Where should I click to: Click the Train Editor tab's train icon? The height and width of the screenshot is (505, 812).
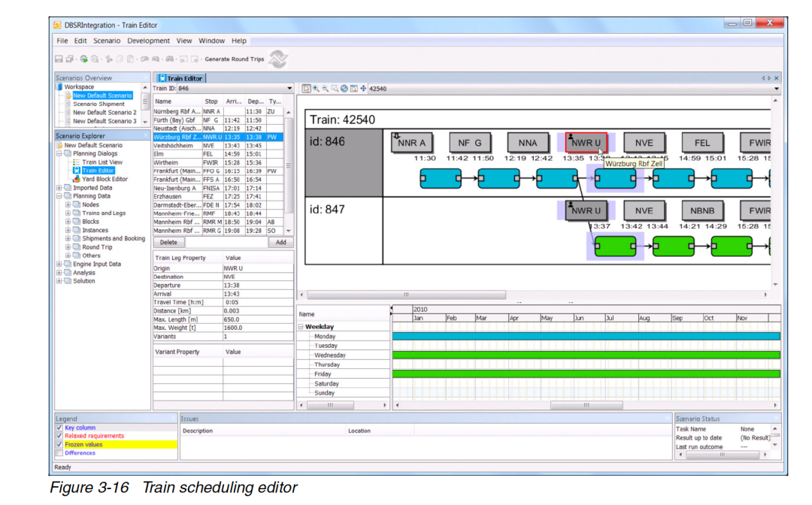point(162,78)
